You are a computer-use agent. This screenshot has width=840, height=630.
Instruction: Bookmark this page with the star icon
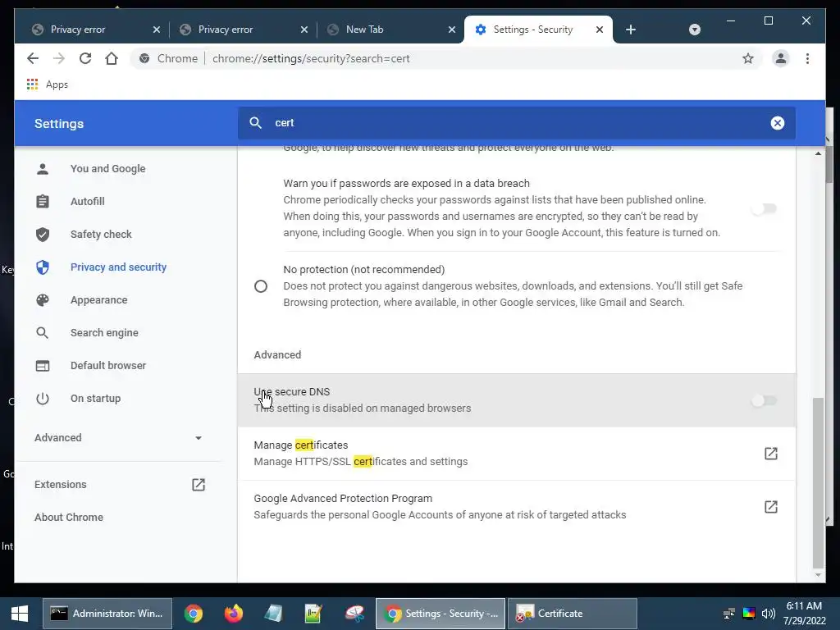[x=748, y=58]
